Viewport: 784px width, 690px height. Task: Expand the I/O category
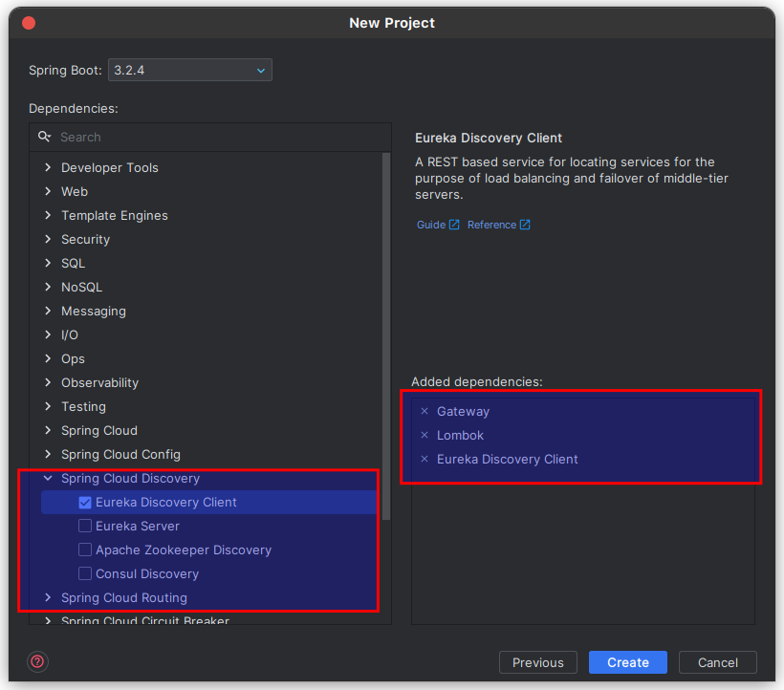[48, 334]
